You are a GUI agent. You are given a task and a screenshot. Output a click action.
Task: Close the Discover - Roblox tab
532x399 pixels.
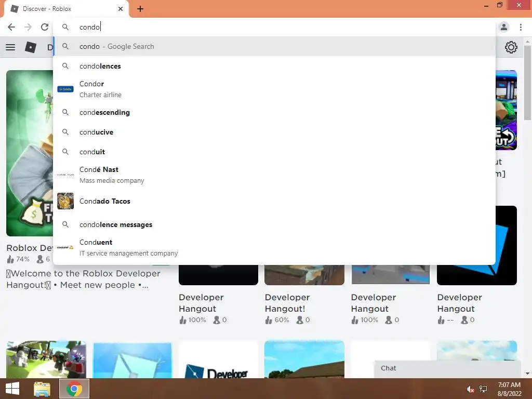(x=121, y=9)
